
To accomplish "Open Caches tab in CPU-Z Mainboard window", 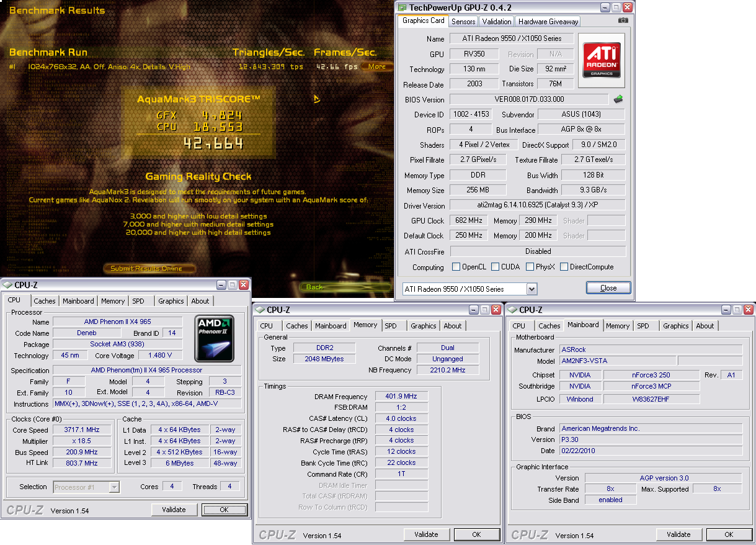I will pyautogui.click(x=549, y=326).
